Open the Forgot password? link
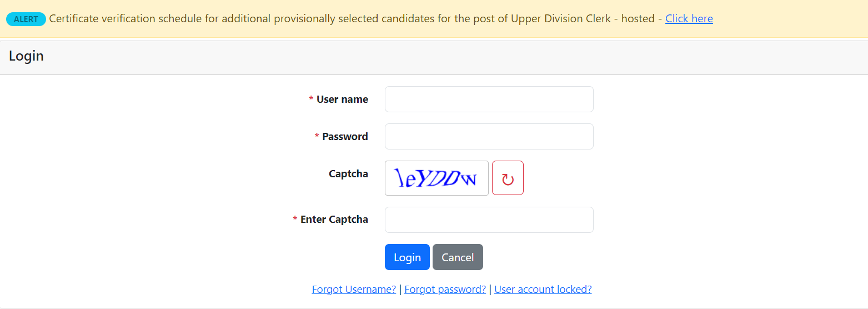The width and height of the screenshot is (868, 309). click(445, 289)
